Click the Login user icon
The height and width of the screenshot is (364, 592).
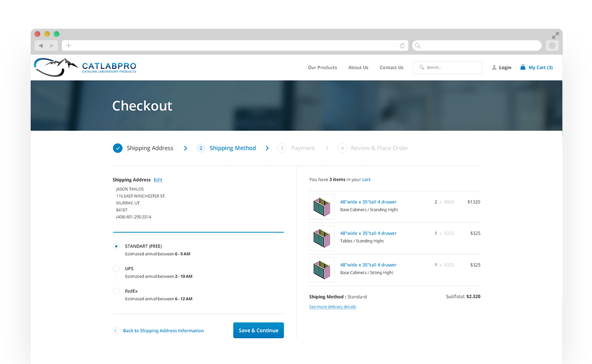(494, 68)
